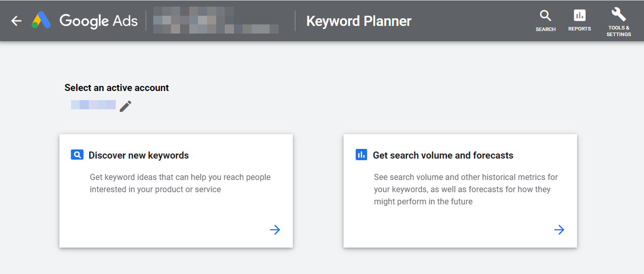This screenshot has height=274, width=644.
Task: Open the Search magnifier in header
Action: pos(546,15)
